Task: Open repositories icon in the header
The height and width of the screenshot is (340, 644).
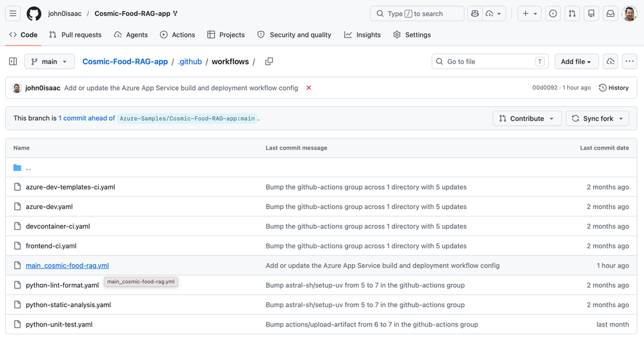Action: (x=591, y=14)
